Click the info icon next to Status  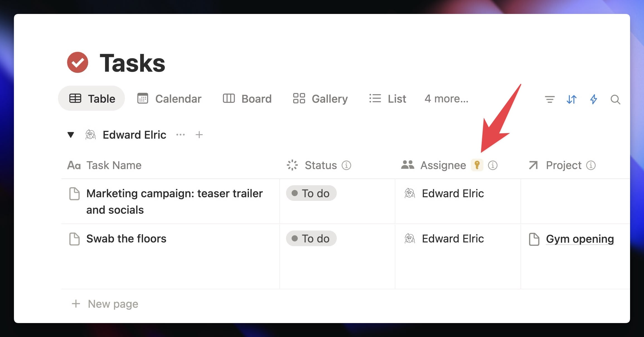[346, 165]
